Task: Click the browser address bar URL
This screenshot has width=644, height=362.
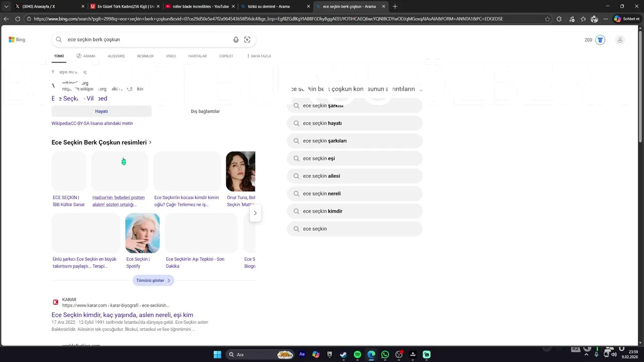Action: tap(268, 19)
